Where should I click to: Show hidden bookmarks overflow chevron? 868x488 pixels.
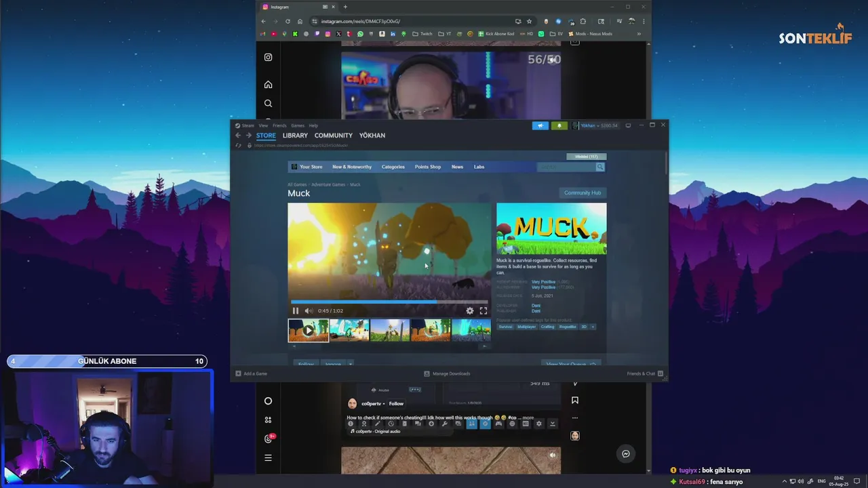tap(639, 34)
